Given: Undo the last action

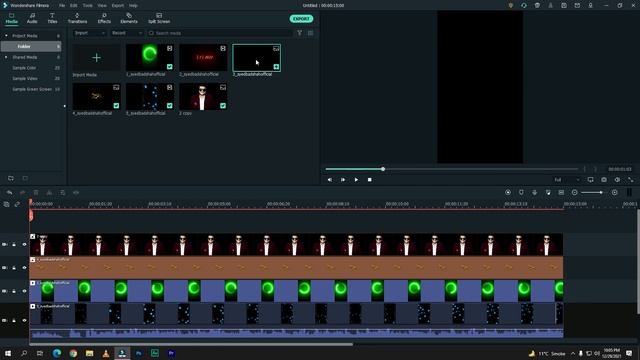Looking at the screenshot, I should [9, 193].
